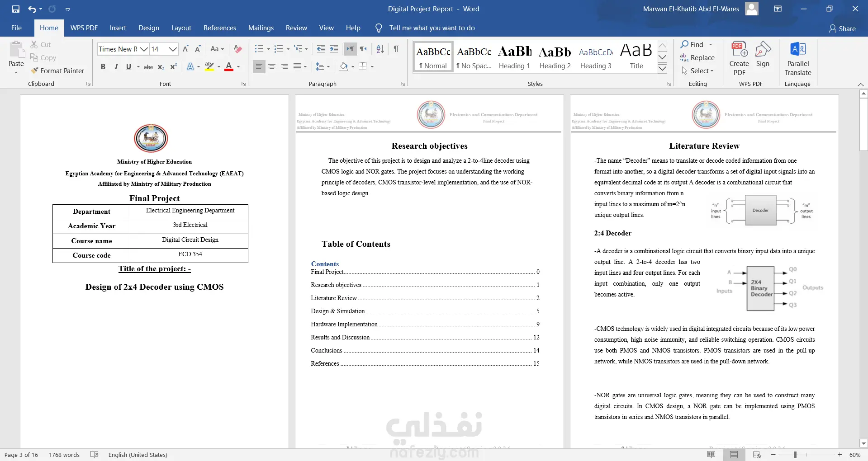Undo the last action
The width and height of the screenshot is (868, 461).
[32, 9]
